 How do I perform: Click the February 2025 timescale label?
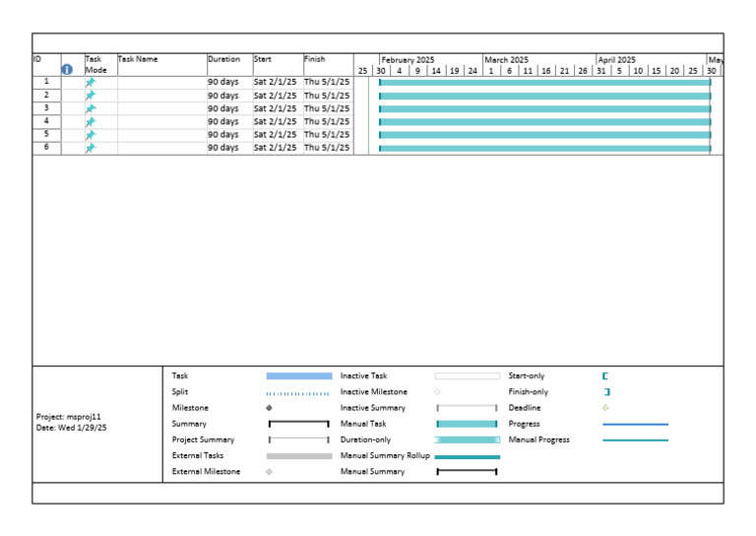tap(408, 60)
